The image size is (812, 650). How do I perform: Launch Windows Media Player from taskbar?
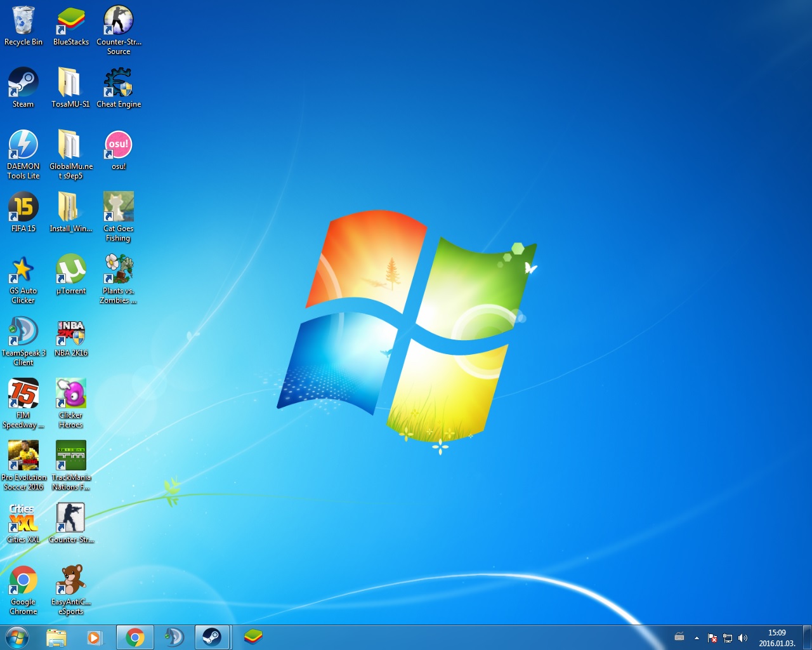tap(95, 637)
